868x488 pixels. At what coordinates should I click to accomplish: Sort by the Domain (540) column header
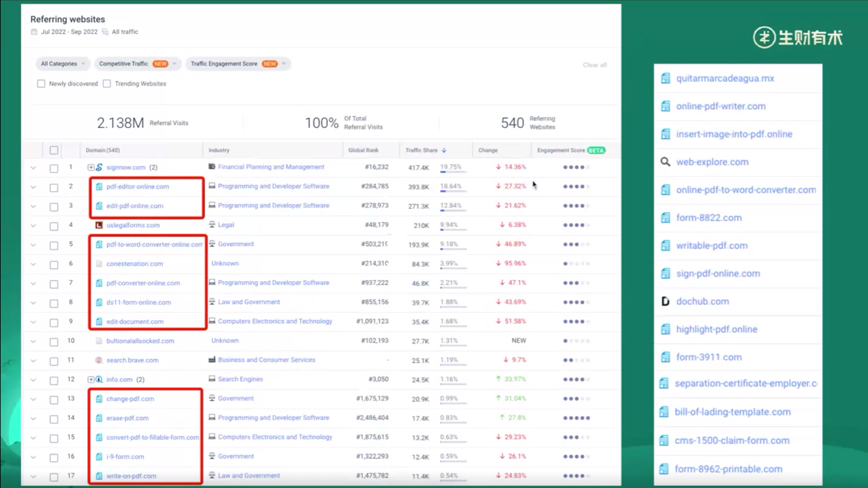pos(102,150)
